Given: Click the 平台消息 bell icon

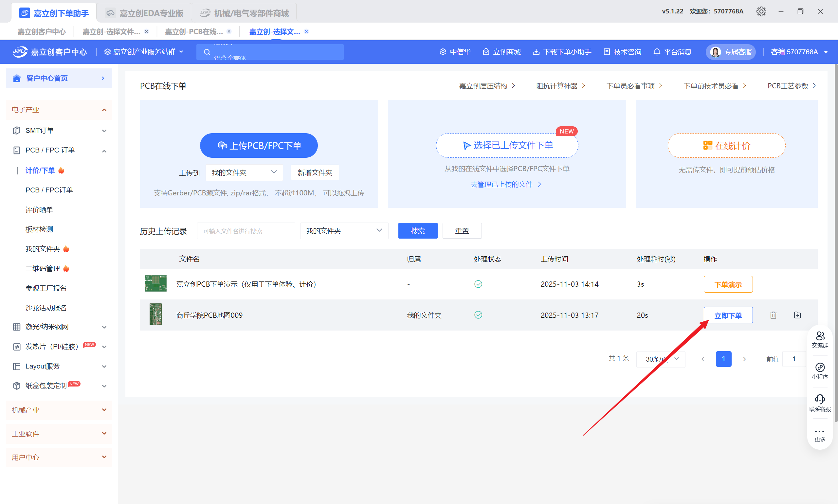Looking at the screenshot, I should tap(657, 52).
